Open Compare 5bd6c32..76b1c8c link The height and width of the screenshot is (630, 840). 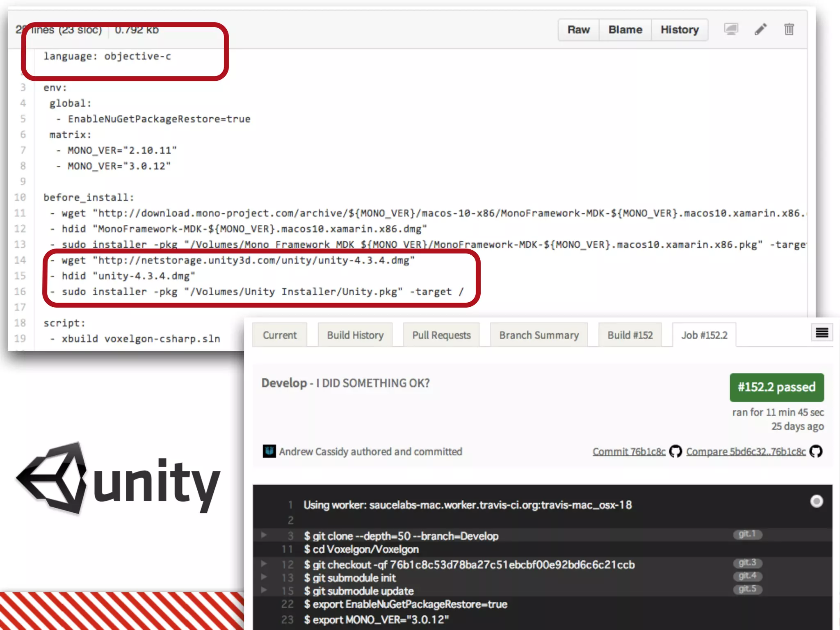[x=746, y=452]
